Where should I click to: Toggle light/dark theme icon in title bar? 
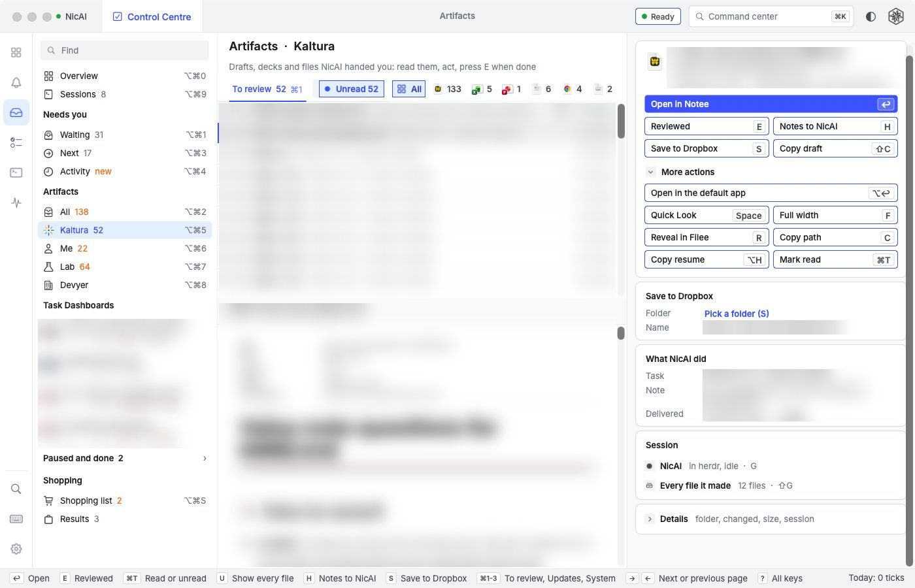(x=871, y=16)
